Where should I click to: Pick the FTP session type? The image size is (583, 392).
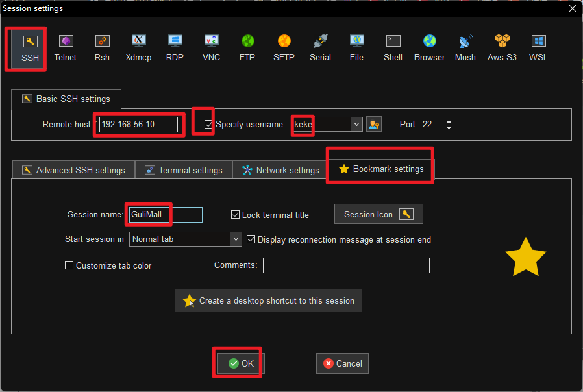(247, 49)
